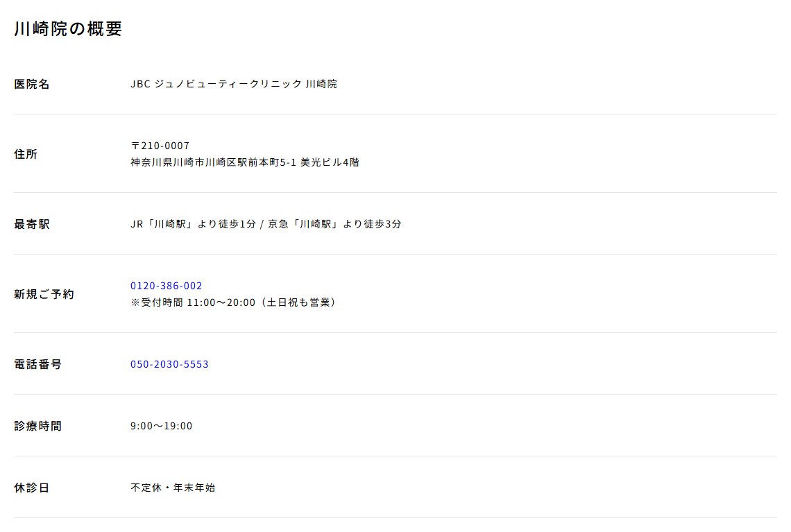Click the 最寄駅 row label
This screenshot has height=532, width=791.
[32, 224]
